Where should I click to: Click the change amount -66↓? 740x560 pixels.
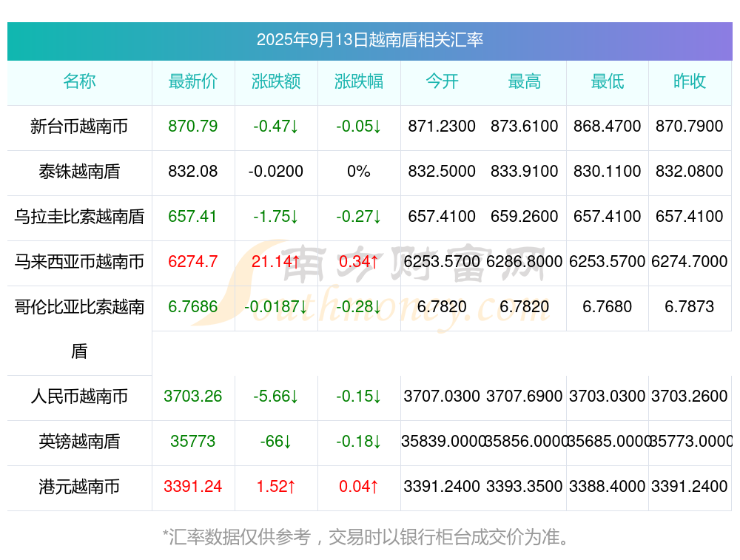click(276, 442)
